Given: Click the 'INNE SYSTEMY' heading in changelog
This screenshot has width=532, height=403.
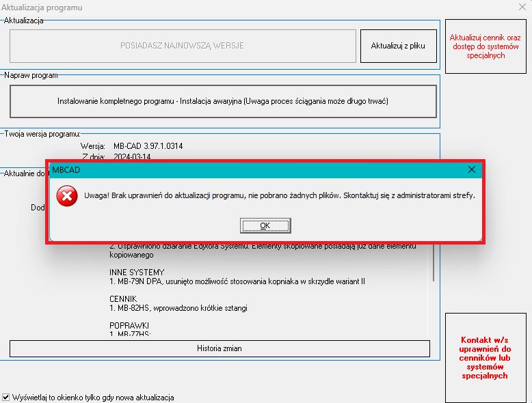Looking at the screenshot, I should (137, 273).
